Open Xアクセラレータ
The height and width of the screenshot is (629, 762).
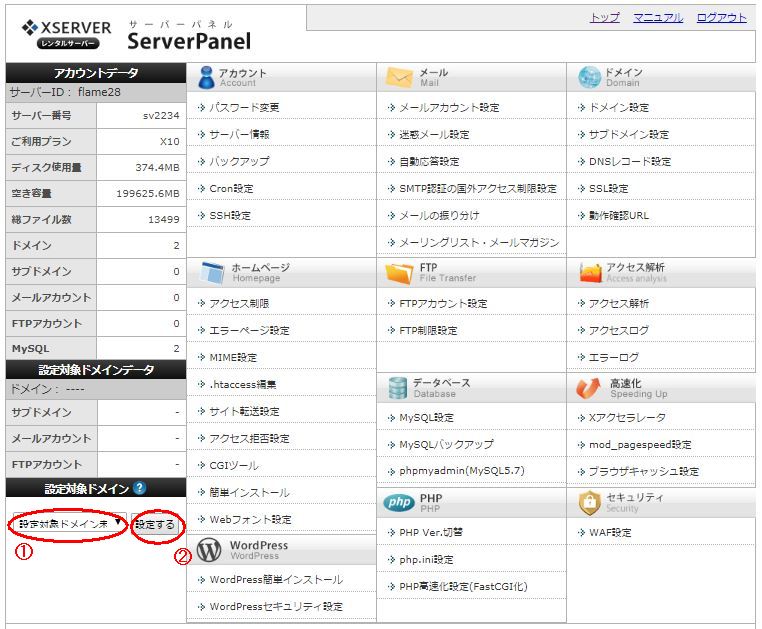(627, 417)
